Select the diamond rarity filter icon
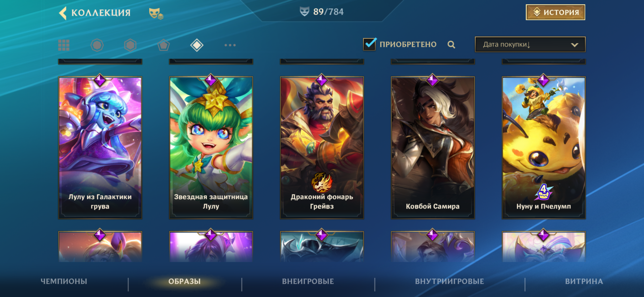The image size is (644, 297). pos(197,45)
